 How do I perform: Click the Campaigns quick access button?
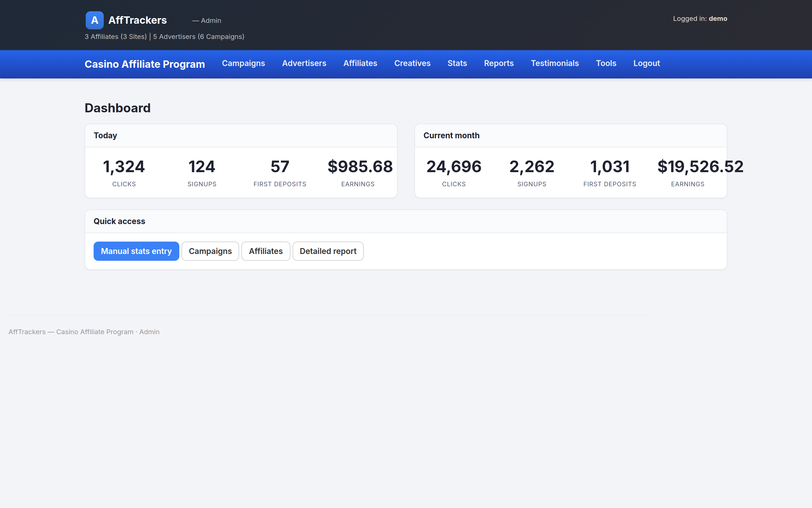(x=210, y=251)
